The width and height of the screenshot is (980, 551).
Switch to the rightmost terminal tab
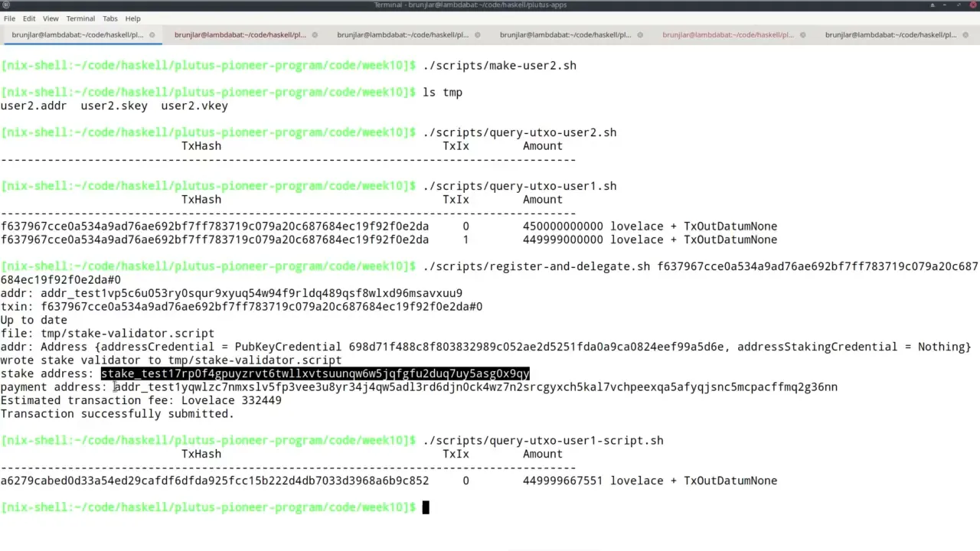890,34
